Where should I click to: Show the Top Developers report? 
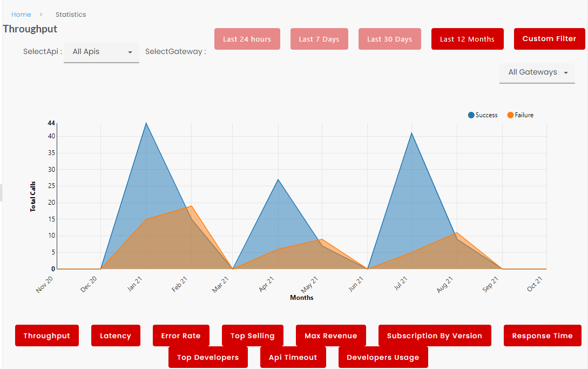(x=207, y=357)
